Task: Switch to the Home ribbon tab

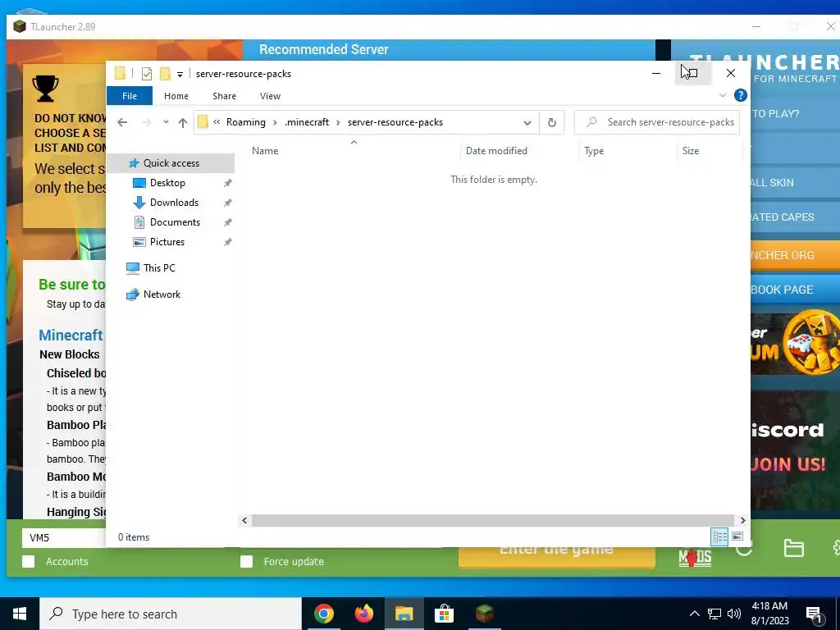Action: 176,96
